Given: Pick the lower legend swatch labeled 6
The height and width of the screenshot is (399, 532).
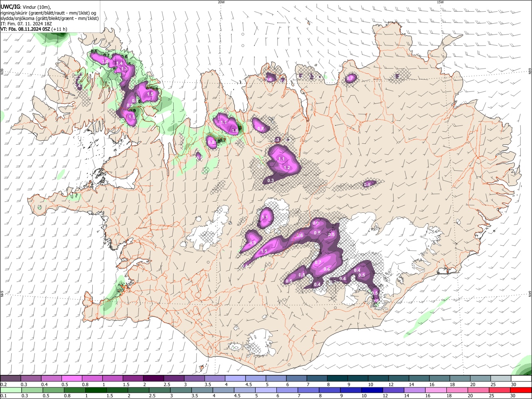Looking at the screenshot, I should (x=287, y=390).
